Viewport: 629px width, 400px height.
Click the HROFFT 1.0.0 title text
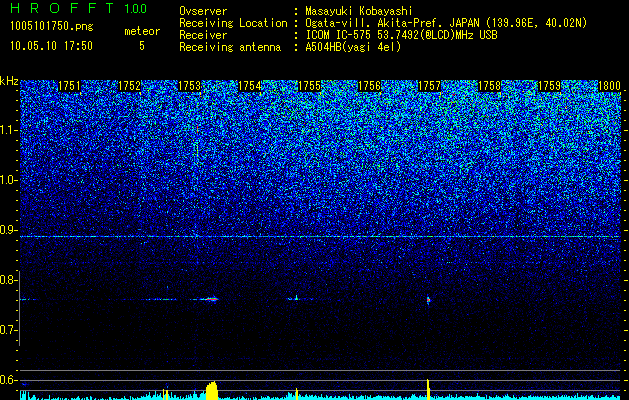78,8
